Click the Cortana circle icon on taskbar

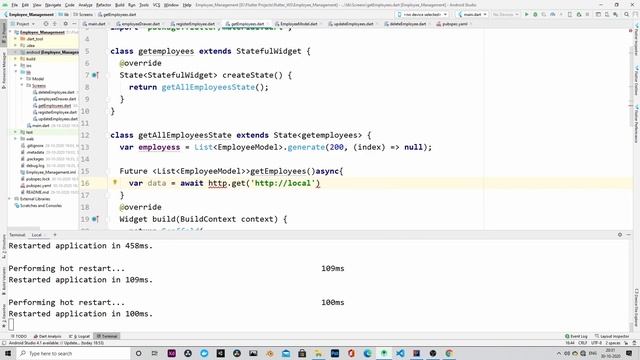[x=138, y=353]
